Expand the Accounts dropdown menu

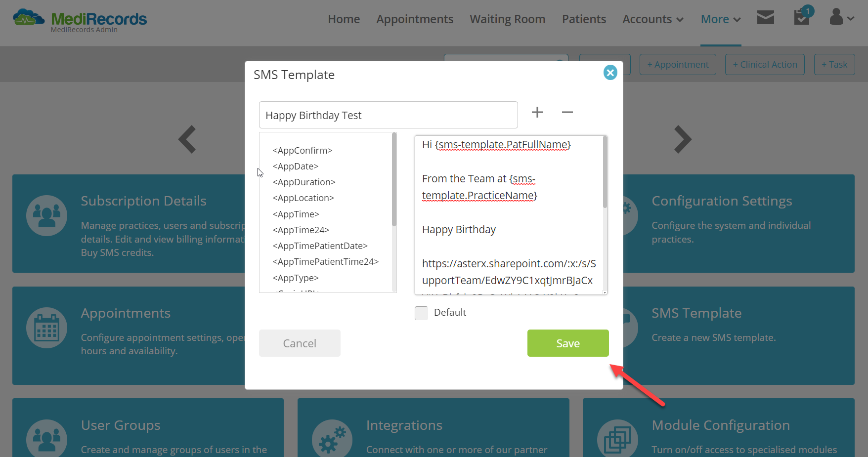pyautogui.click(x=652, y=19)
